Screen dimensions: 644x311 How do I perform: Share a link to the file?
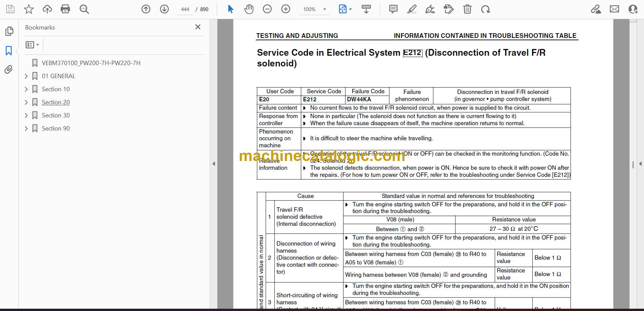click(596, 9)
